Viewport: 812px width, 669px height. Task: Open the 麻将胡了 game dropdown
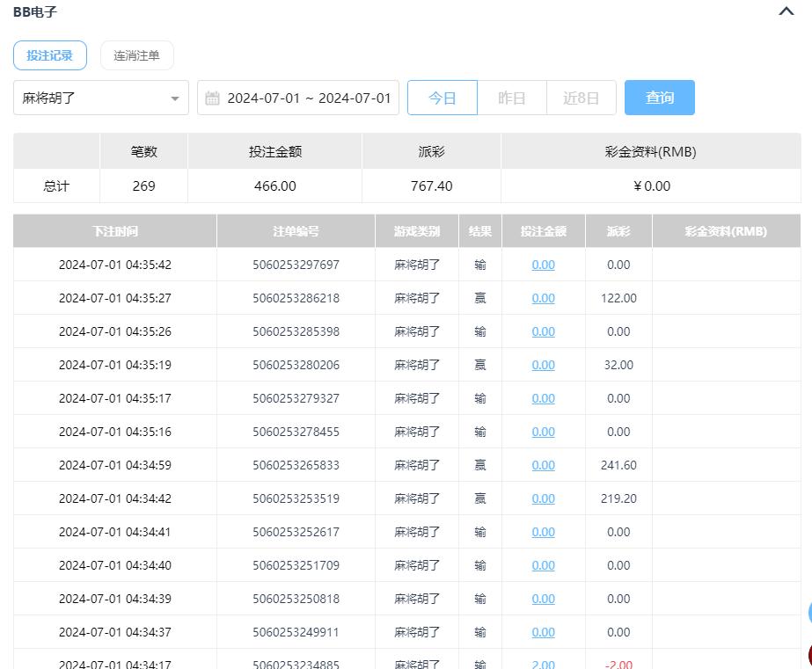(100, 98)
